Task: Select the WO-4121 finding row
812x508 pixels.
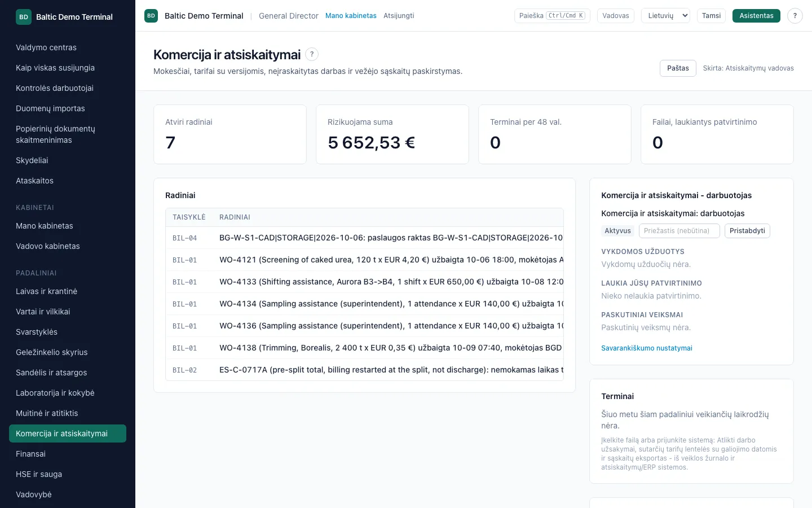Action: [364, 260]
